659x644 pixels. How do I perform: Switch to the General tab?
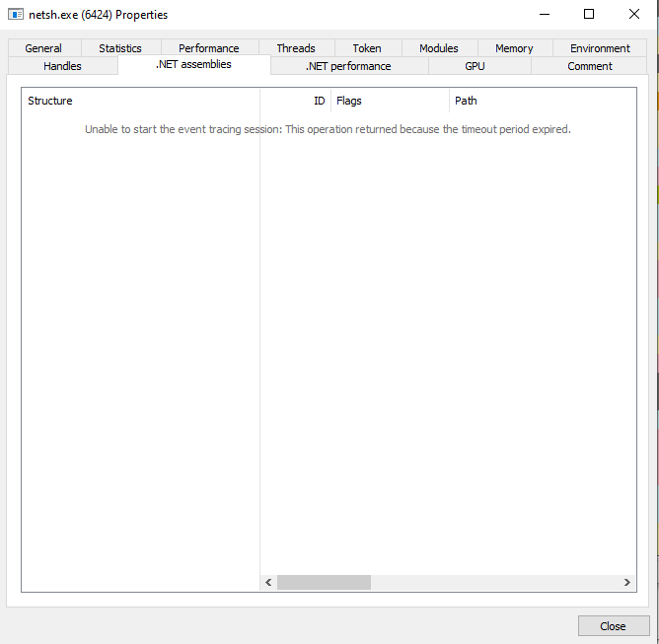click(x=43, y=48)
